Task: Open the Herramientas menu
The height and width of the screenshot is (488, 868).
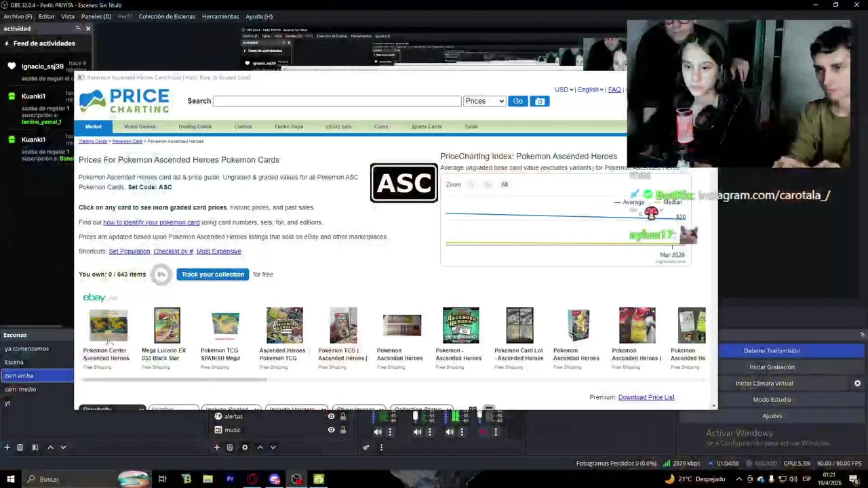Action: point(220,16)
